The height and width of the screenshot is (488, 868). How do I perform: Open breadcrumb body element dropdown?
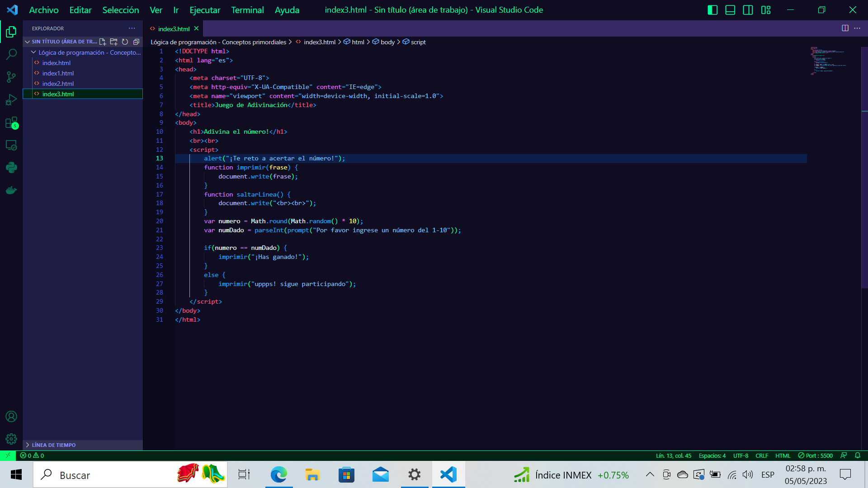383,42
